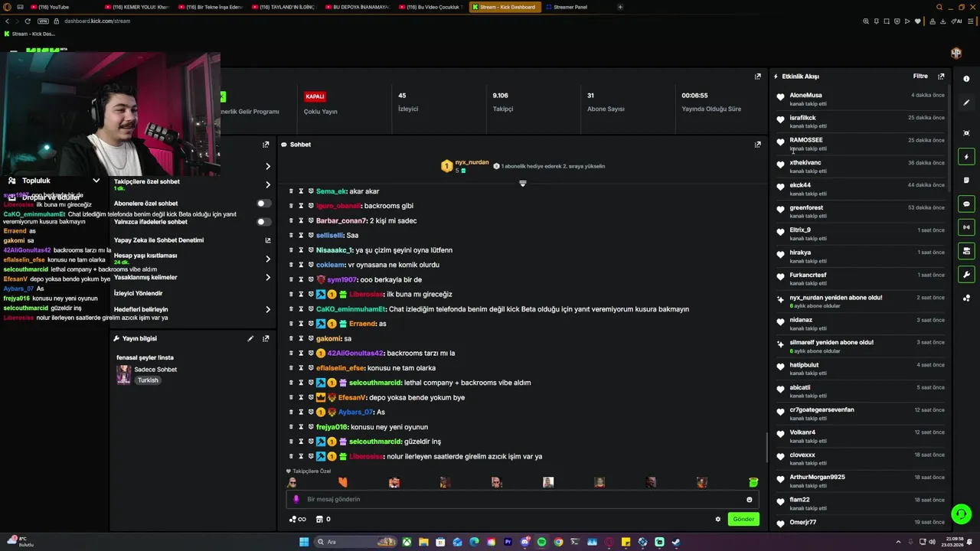
Task: Switch to the BU DEPOYA İNANAMAYACAKSIN tab
Action: 357,7
